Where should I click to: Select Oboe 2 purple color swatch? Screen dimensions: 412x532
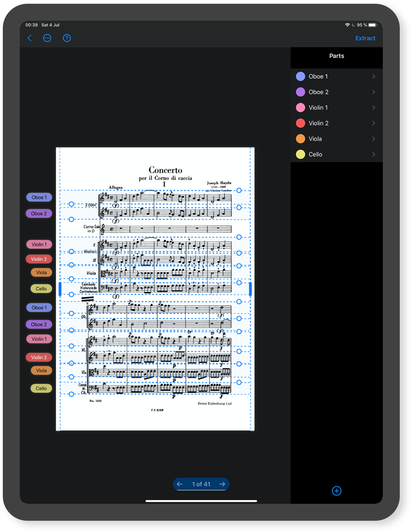point(301,92)
